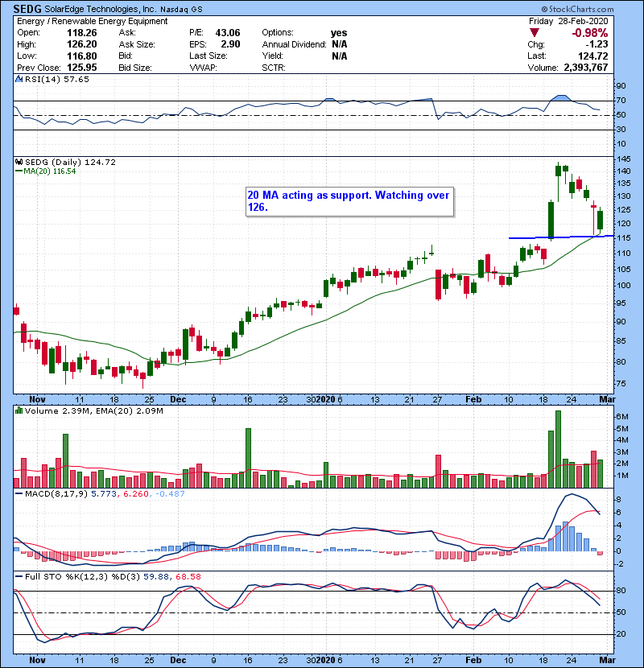
Task: Click the -0.98% percent change value
Action: [590, 33]
